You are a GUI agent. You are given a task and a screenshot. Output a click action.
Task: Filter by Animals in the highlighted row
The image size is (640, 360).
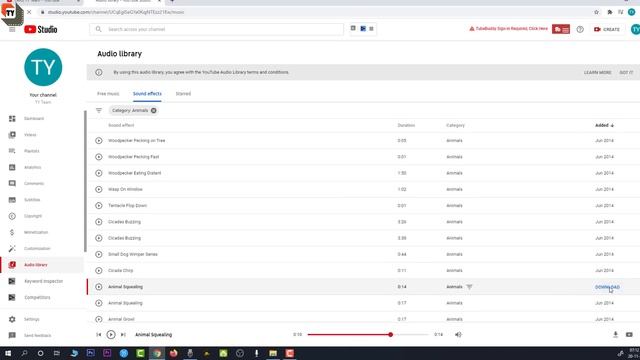pyautogui.click(x=469, y=287)
